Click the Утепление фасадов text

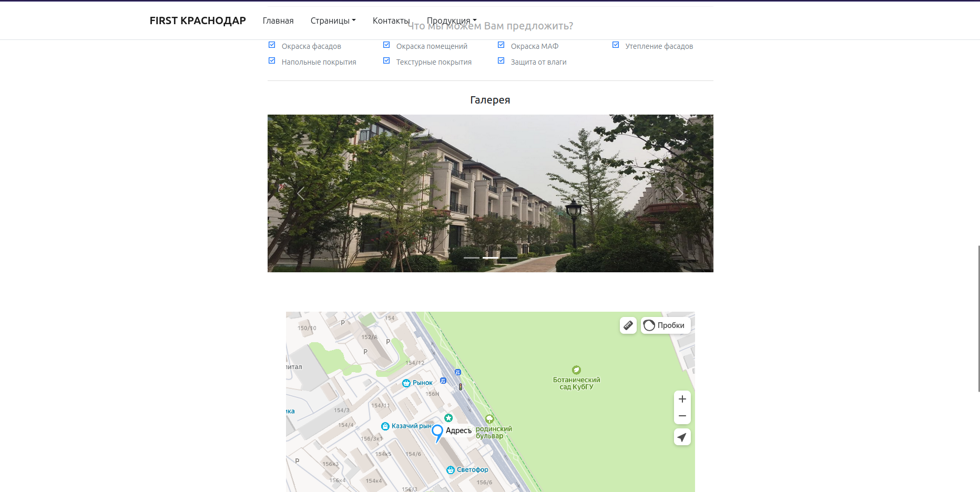coord(659,46)
